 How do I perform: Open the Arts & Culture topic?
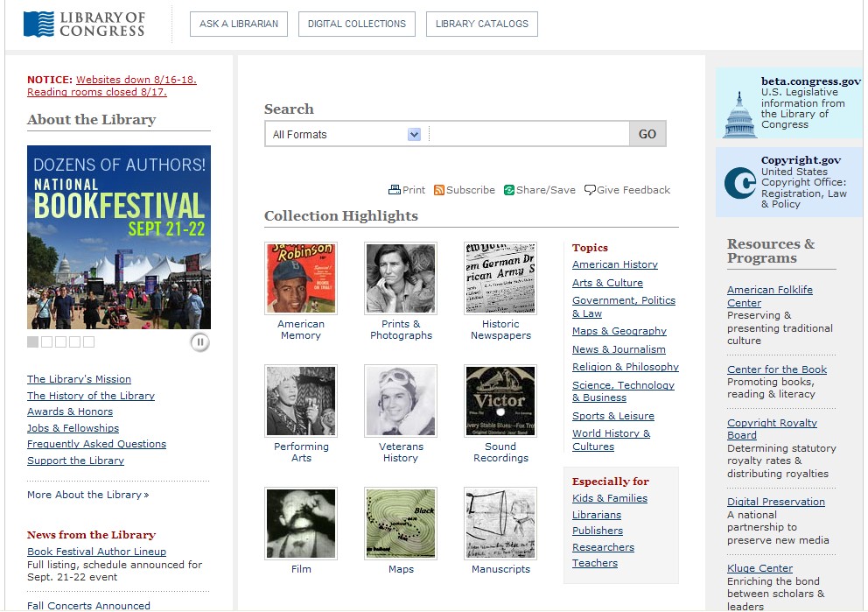pyautogui.click(x=607, y=283)
